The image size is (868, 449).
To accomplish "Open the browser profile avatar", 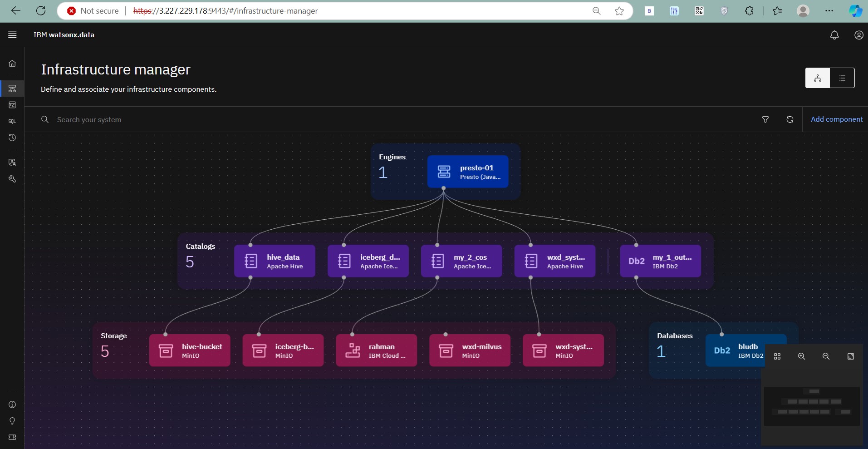I will (x=803, y=11).
